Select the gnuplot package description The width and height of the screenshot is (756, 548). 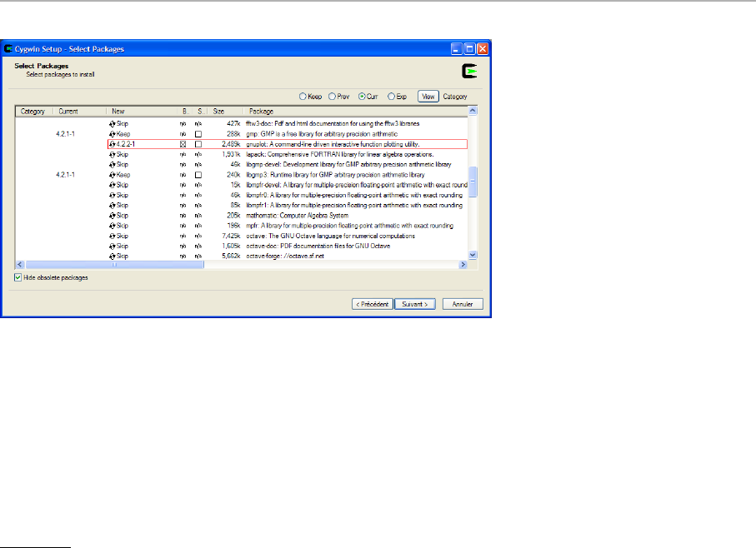pyautogui.click(x=333, y=144)
